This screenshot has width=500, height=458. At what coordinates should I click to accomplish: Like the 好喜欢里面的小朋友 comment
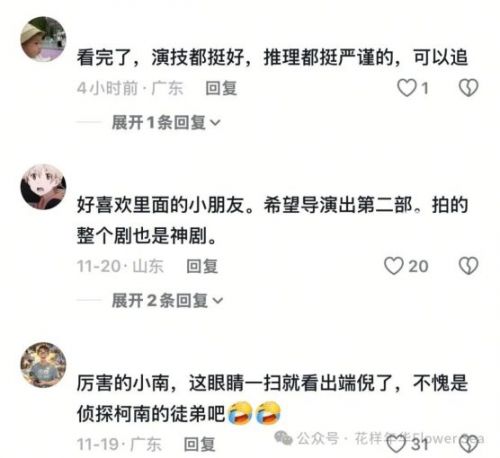pos(394,266)
